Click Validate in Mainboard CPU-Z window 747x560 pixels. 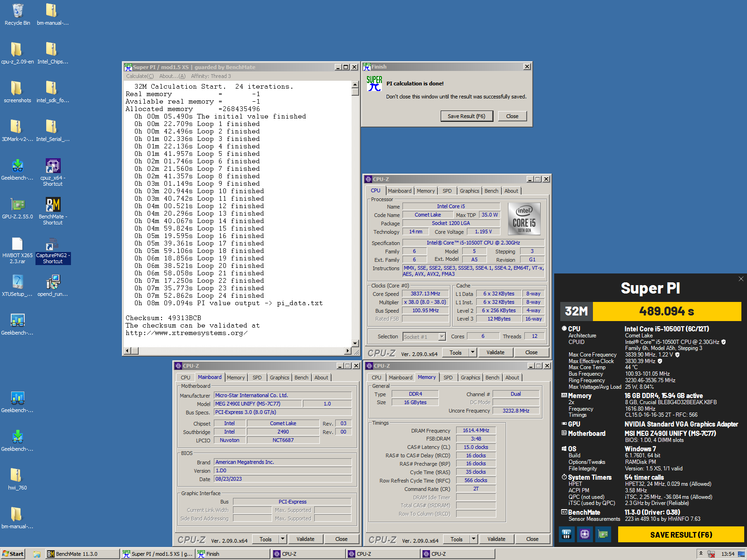305,539
